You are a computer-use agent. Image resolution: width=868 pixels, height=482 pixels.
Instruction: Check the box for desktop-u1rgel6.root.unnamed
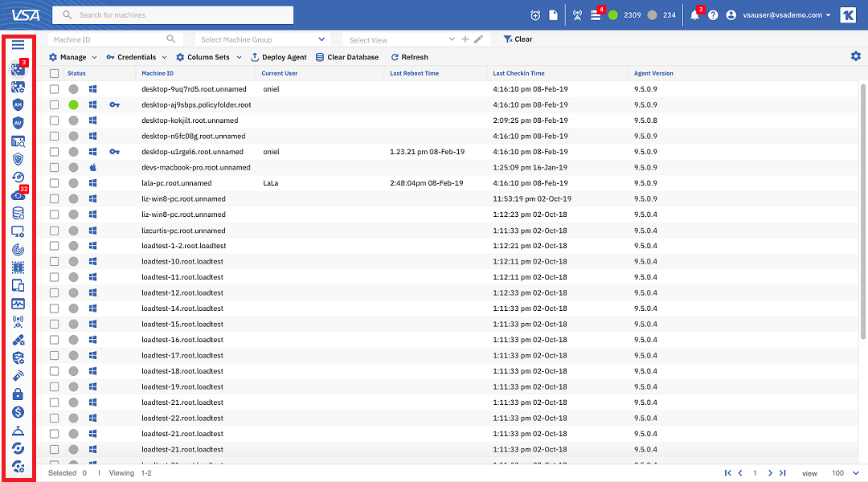coord(54,152)
